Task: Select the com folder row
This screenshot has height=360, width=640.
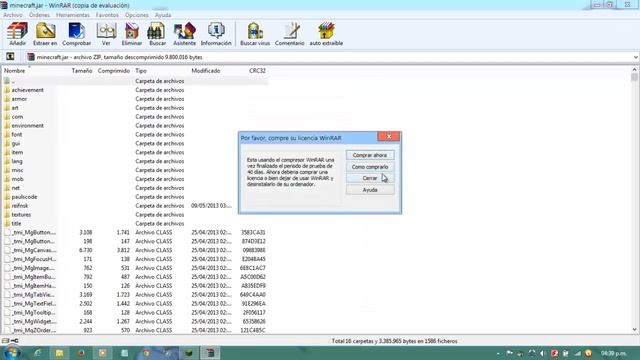Action: 135,117
